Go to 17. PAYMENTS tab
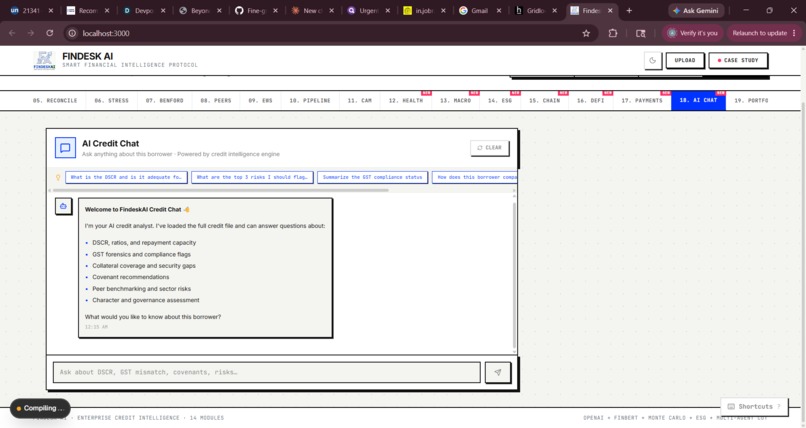Screen dimensions: 806x428 pyautogui.click(x=642, y=101)
